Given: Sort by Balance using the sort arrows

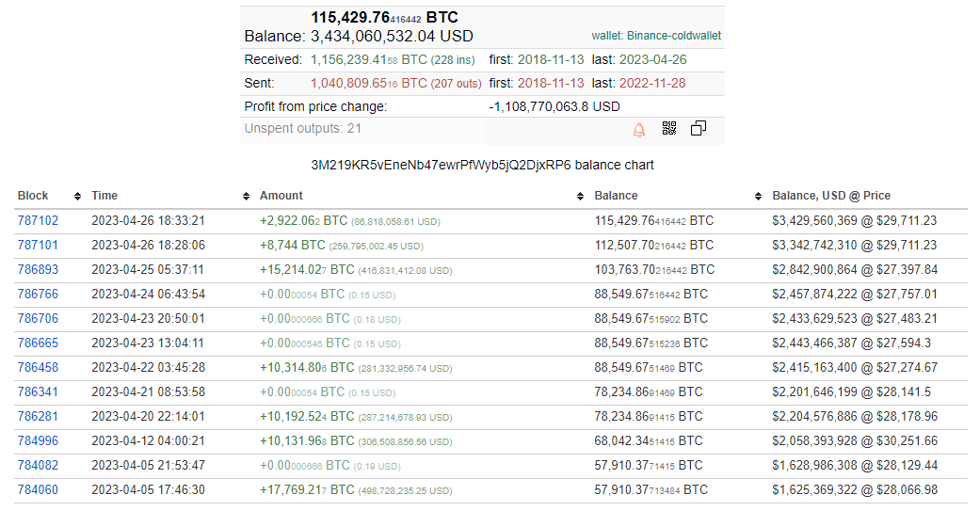Looking at the screenshot, I should pyautogui.click(x=758, y=196).
